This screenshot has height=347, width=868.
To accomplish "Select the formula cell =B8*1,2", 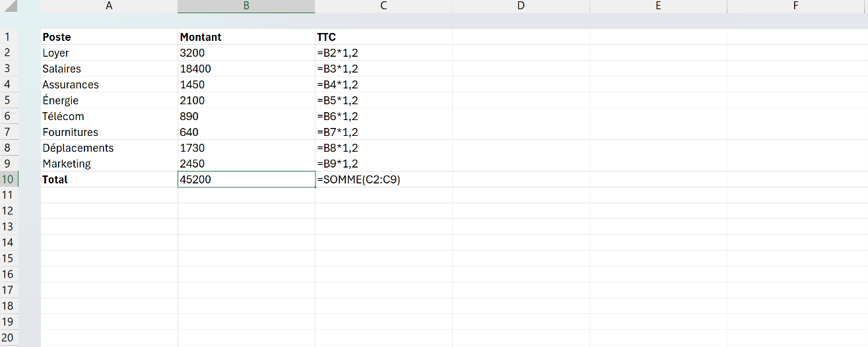I will coord(384,148).
